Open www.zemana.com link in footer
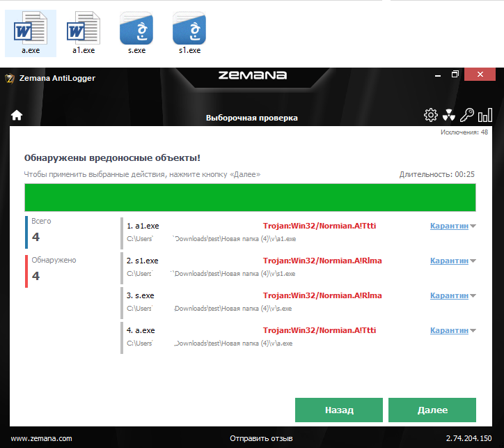This screenshot has height=448, width=504. (42, 438)
